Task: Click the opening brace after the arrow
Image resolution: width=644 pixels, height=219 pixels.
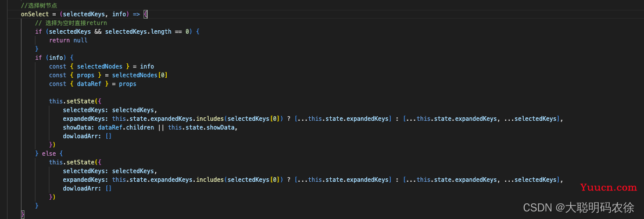Action: [x=145, y=15]
